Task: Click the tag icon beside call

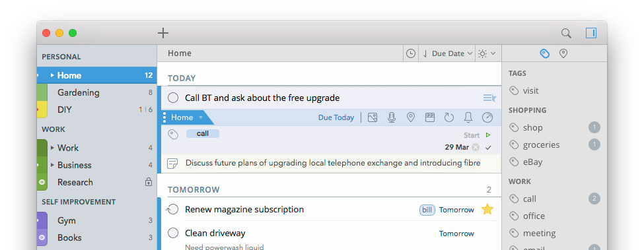Action: (x=173, y=135)
